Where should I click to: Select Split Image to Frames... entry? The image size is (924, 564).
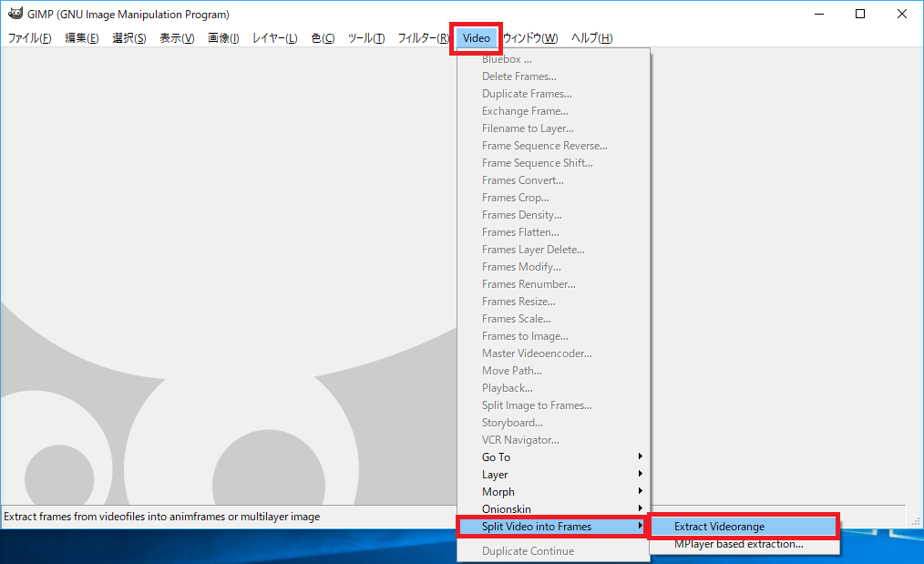point(553,405)
